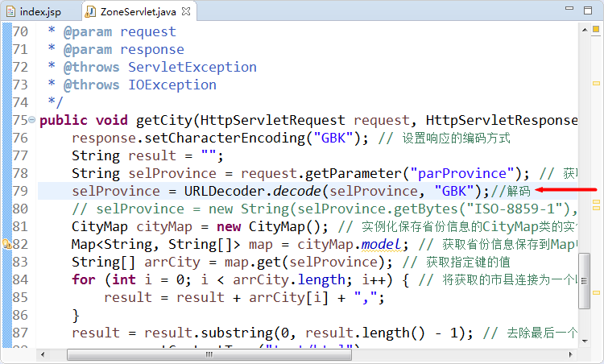The image size is (604, 364).
Task: Click the horizontal scrollbar left arrow
Action: click(43, 354)
